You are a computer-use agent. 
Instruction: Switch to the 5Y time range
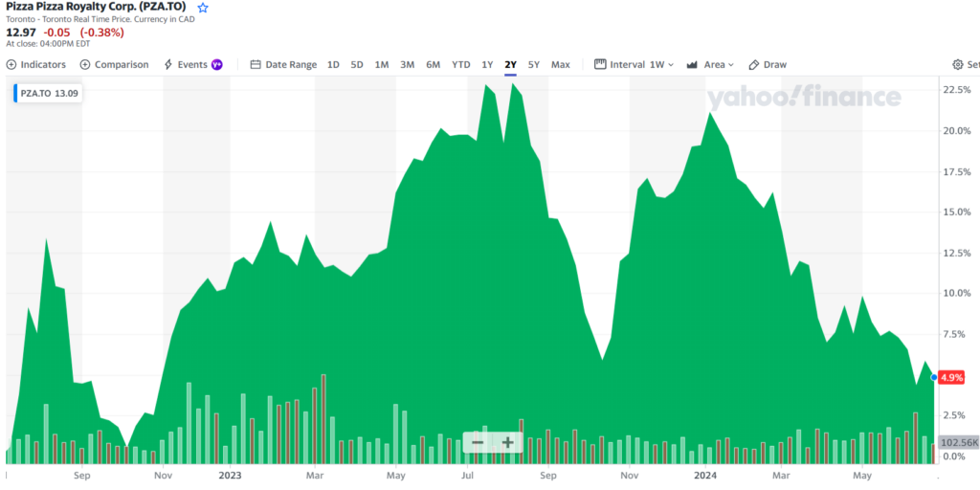coord(534,64)
